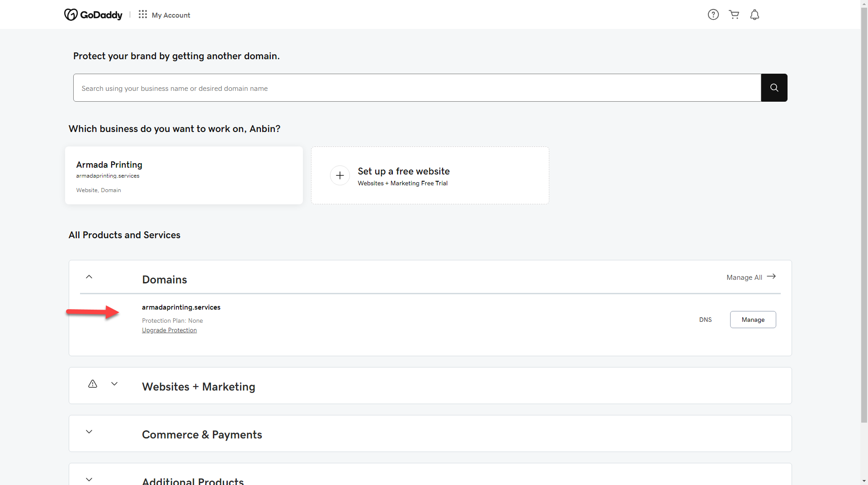This screenshot has height=485, width=868.
Task: Expand the Commerce & Payments section
Action: 89,432
